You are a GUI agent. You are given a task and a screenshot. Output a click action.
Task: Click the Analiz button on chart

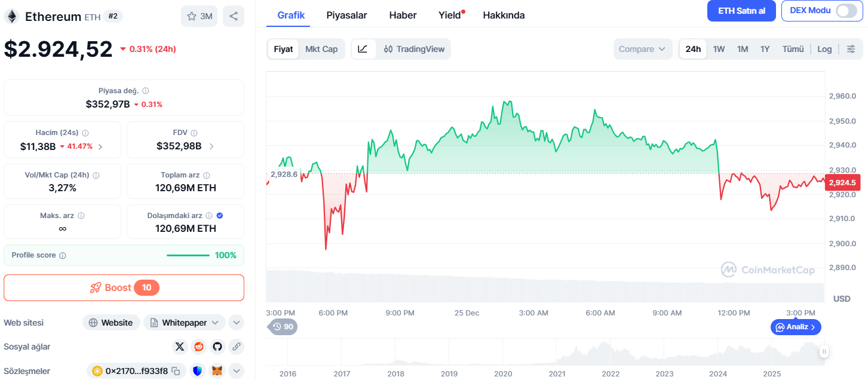(x=796, y=327)
